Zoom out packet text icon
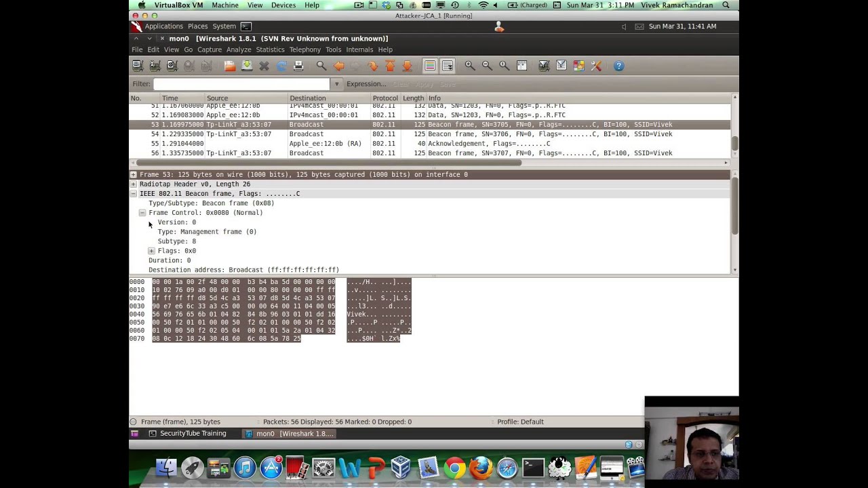This screenshot has height=488, width=868. click(487, 66)
